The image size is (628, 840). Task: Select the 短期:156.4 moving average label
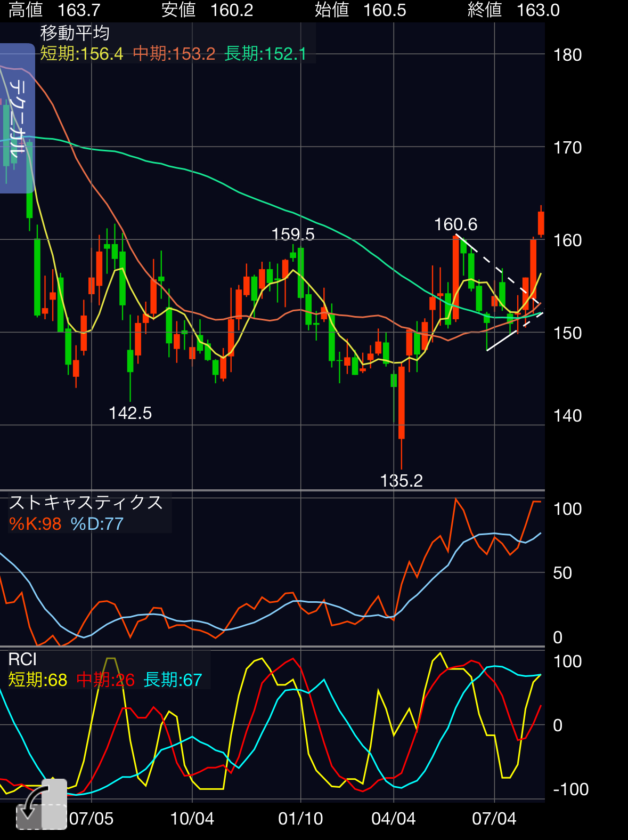click(81, 54)
